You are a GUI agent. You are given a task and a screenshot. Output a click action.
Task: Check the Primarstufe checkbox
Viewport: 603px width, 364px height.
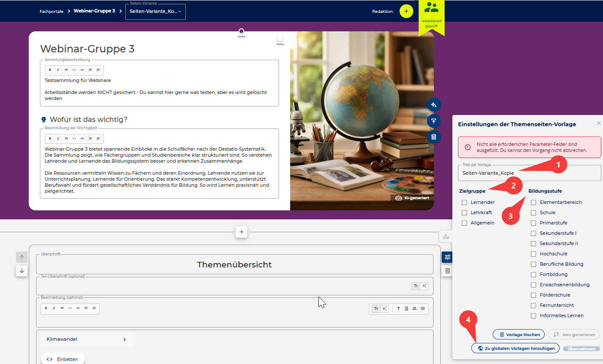[533, 223]
